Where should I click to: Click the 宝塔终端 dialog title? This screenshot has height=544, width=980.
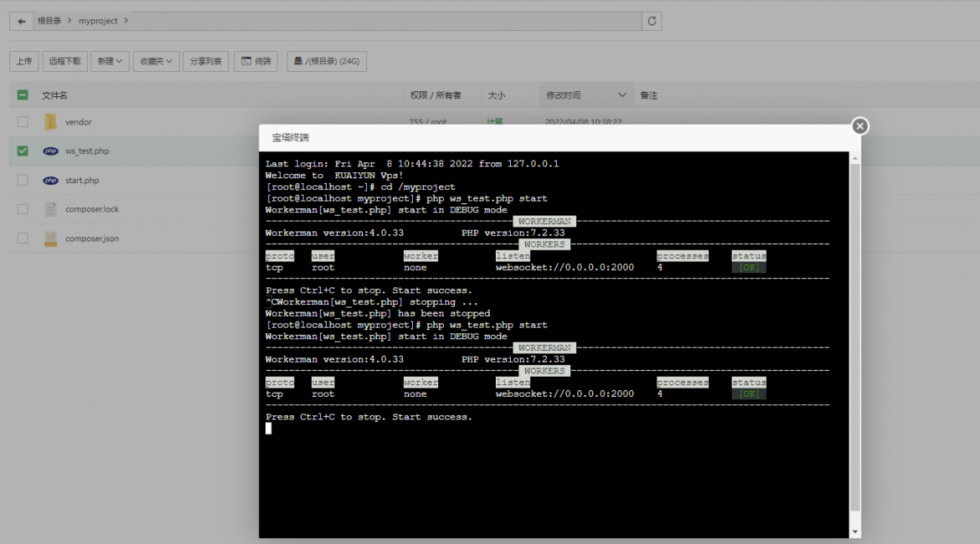coord(291,137)
